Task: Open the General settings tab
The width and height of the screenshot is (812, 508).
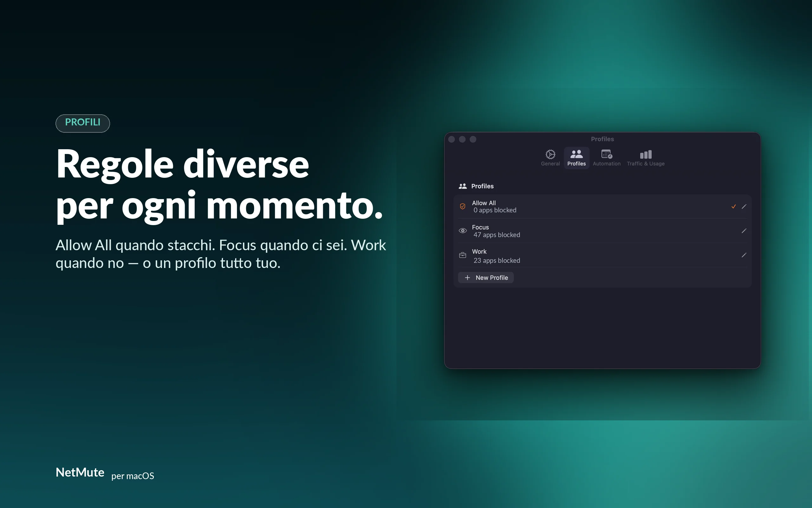Action: [550, 158]
